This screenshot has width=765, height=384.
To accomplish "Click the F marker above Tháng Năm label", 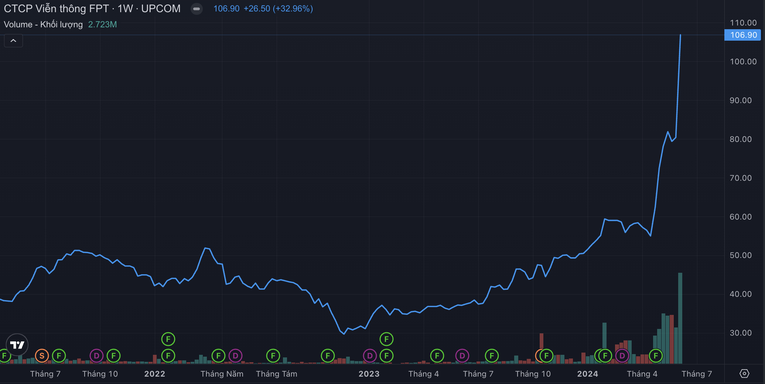I will point(219,356).
